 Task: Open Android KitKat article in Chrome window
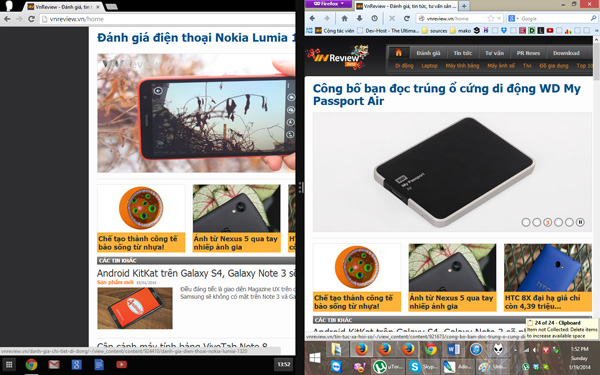(196, 273)
